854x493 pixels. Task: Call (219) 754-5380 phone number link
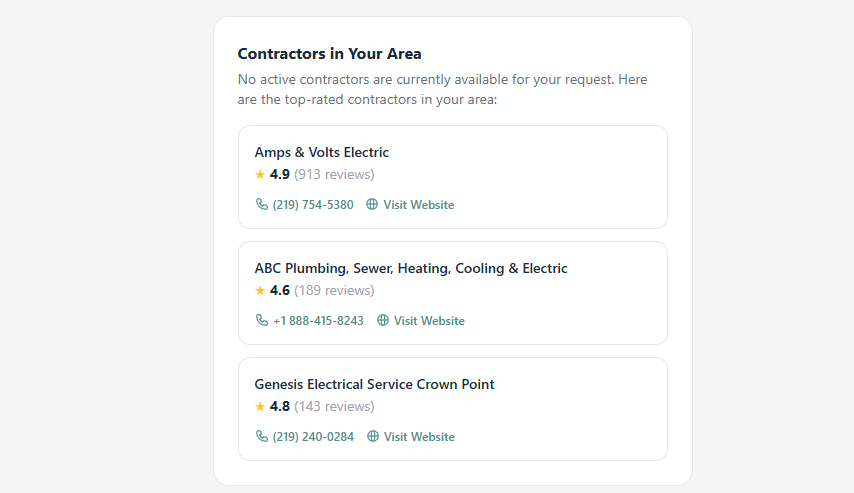pos(313,205)
